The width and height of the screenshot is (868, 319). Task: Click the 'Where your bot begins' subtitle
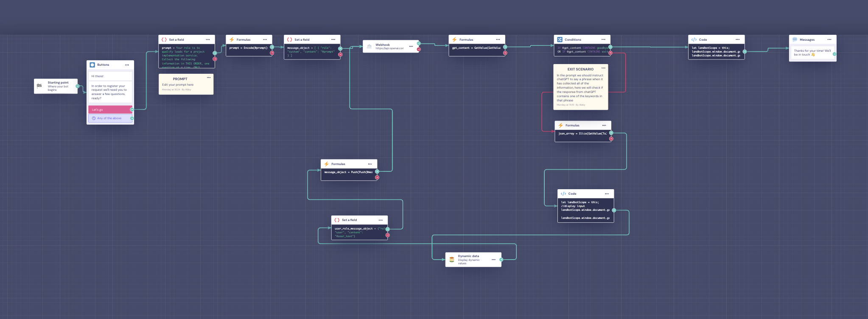click(58, 88)
